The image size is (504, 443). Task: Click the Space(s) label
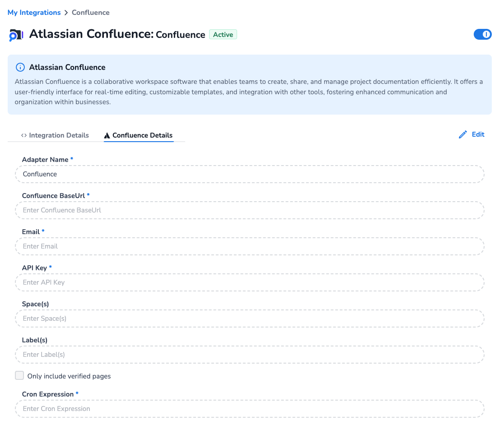(35, 304)
